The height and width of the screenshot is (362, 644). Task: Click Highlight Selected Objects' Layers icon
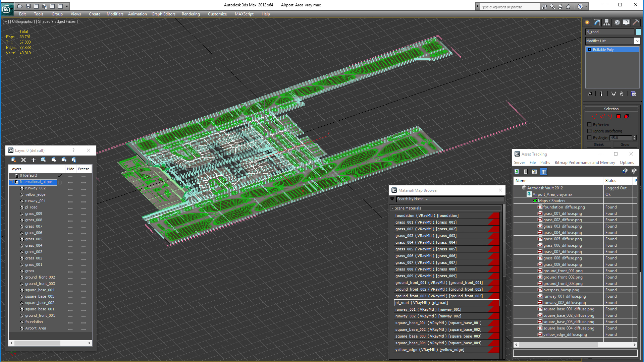click(54, 160)
